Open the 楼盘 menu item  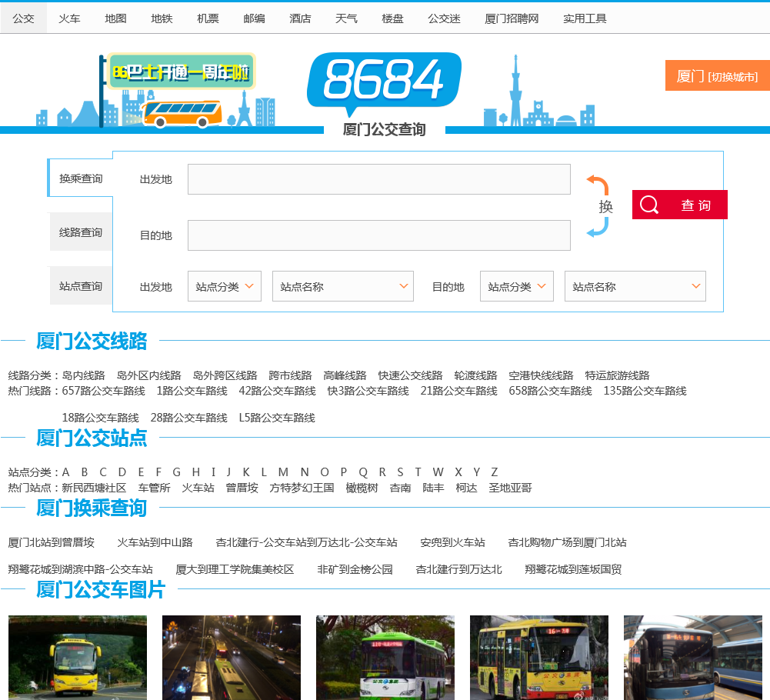pos(392,18)
